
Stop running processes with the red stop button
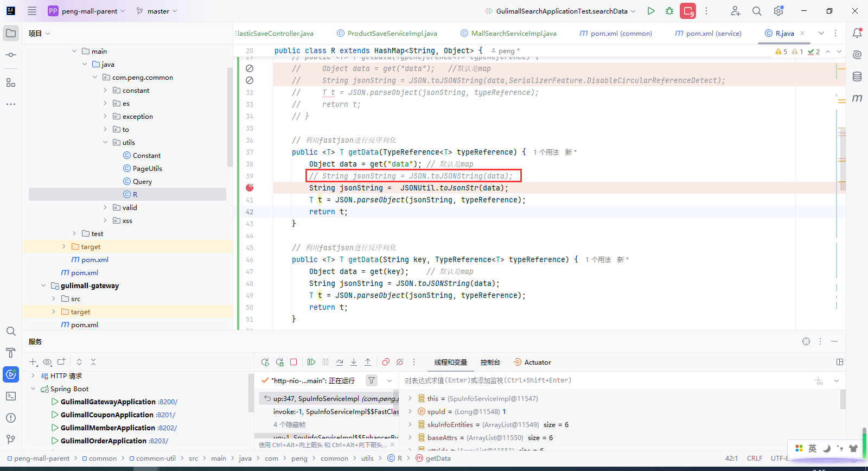[x=688, y=11]
